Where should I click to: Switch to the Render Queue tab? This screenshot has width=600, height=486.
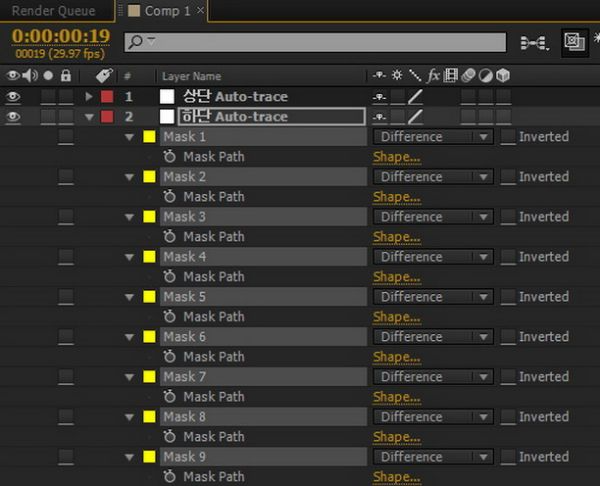pos(54,11)
